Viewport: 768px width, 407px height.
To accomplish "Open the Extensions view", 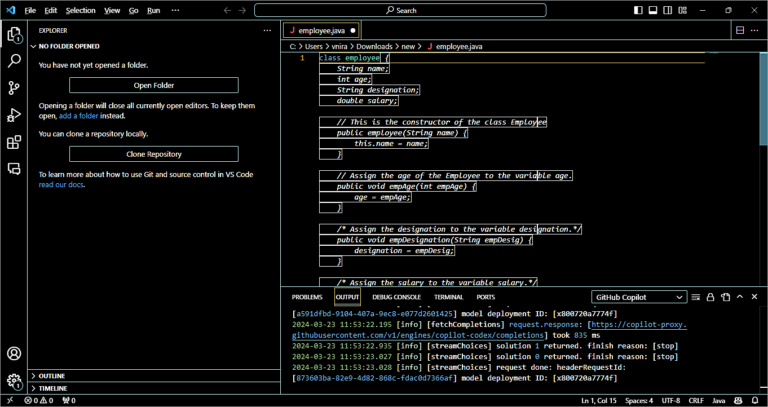I will (14, 142).
